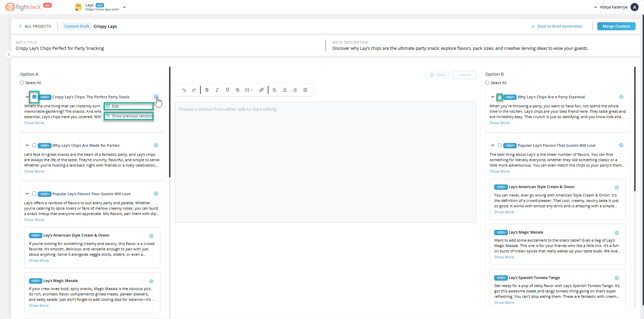Go back to ALL PROJECTS
Screen dimensions: 644x319
coord(35,26)
